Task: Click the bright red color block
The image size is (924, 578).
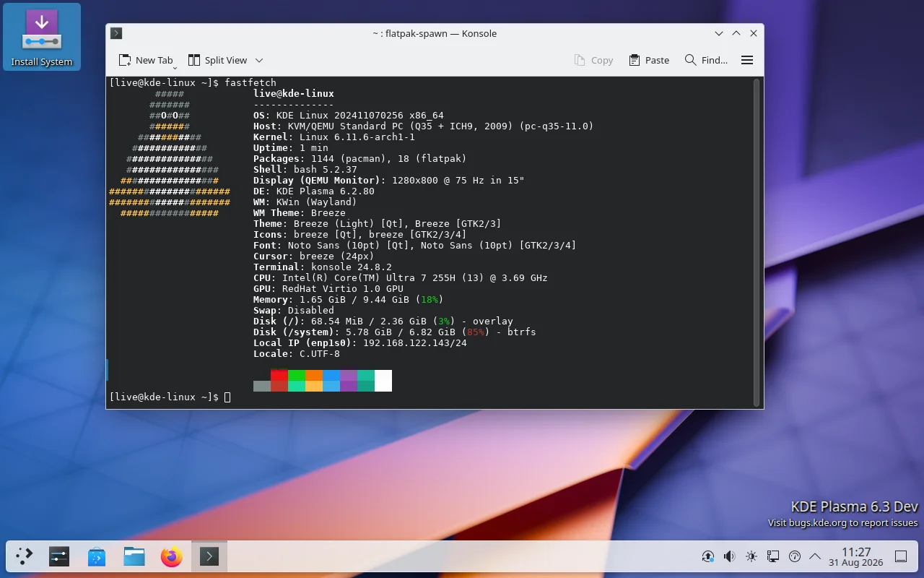Action: [x=279, y=376]
